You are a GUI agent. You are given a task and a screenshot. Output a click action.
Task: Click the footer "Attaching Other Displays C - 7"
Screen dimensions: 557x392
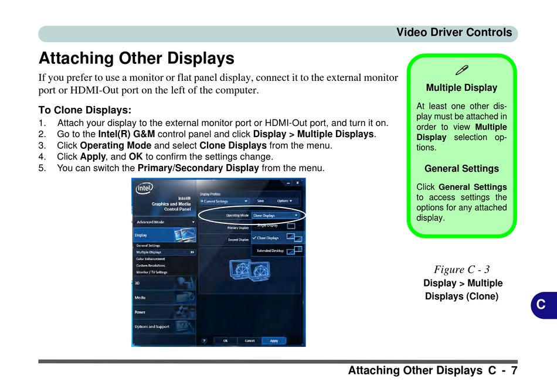tap(433, 370)
